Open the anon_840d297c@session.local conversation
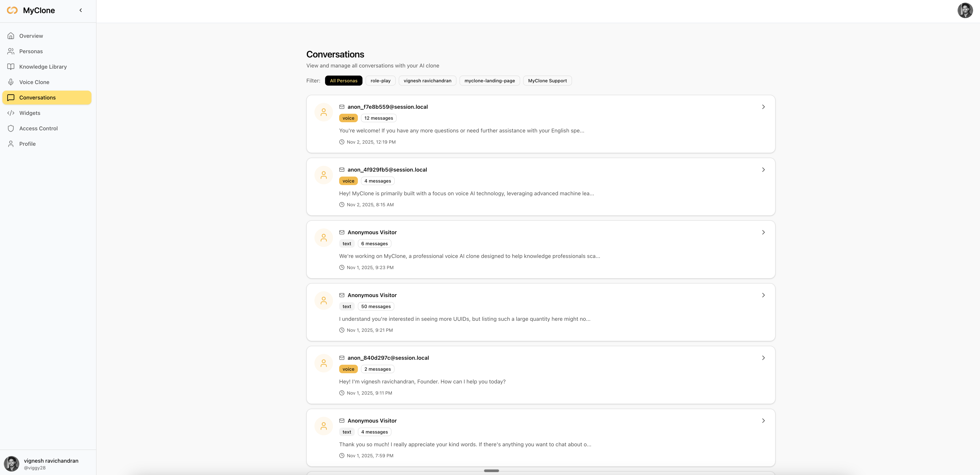Viewport: 980px width, 475px height. 388,358
